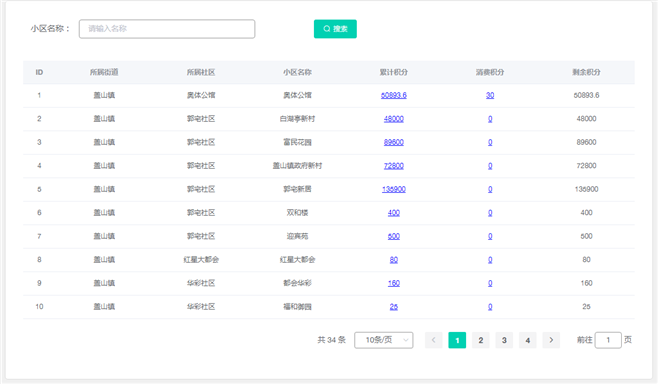Viewport: 658px width, 384px height.
Task: Click remaining points value 50893.6
Action: click(586, 95)
